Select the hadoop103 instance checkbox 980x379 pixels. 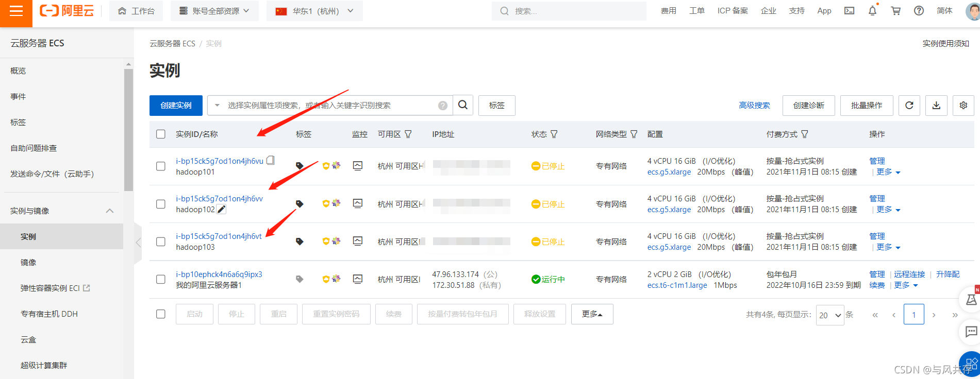pyautogui.click(x=161, y=242)
